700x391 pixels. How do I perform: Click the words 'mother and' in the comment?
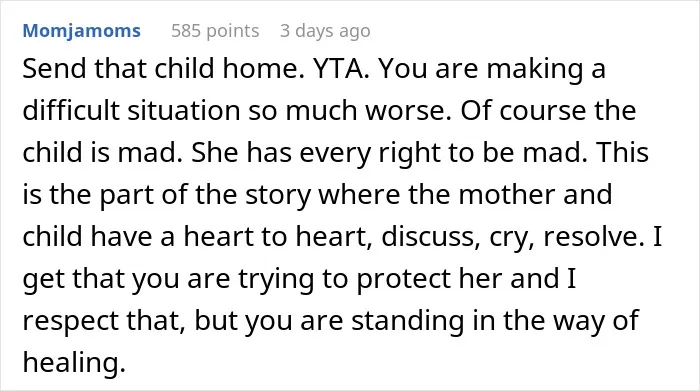[x=535, y=194]
